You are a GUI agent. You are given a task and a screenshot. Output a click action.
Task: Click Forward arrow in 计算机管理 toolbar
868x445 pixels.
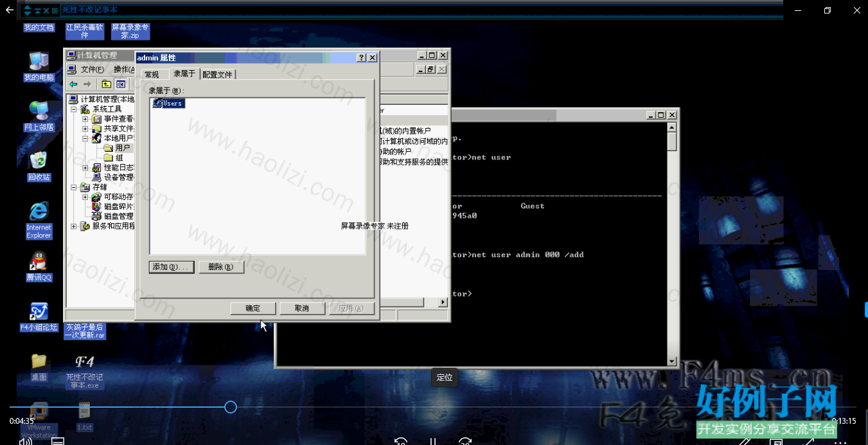point(87,84)
